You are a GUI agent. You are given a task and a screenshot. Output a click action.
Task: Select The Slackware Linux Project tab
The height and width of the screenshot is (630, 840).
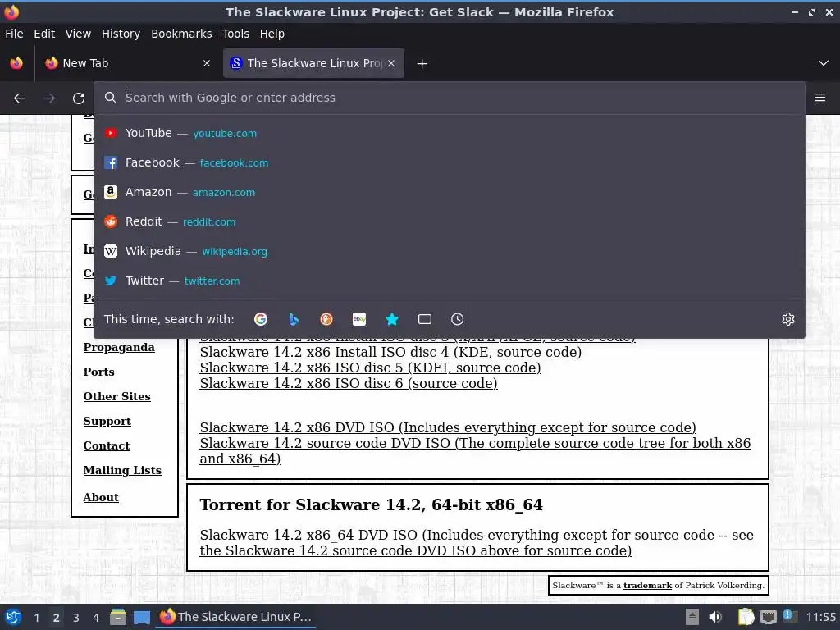[x=313, y=63]
